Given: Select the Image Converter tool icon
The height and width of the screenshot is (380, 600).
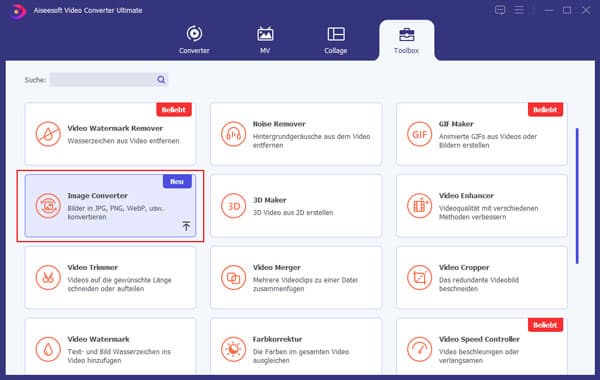Looking at the screenshot, I should [x=48, y=206].
